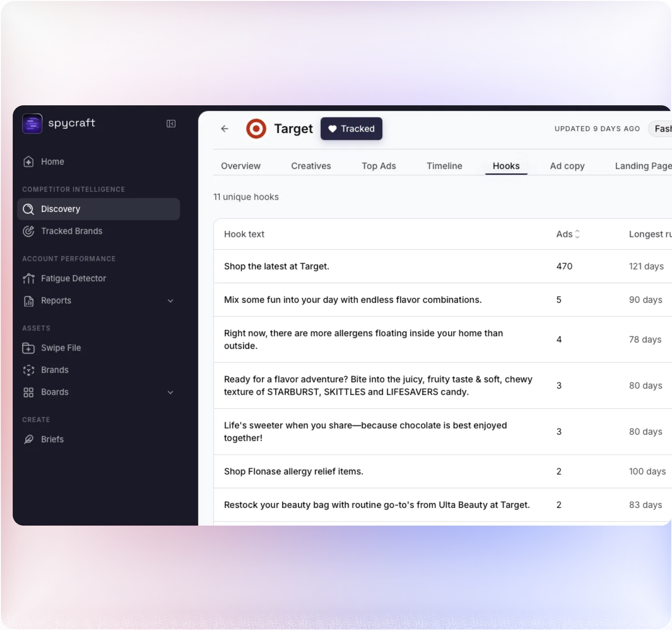This screenshot has width=672, height=630.
Task: Click the Target brand name heading
Action: 293,129
